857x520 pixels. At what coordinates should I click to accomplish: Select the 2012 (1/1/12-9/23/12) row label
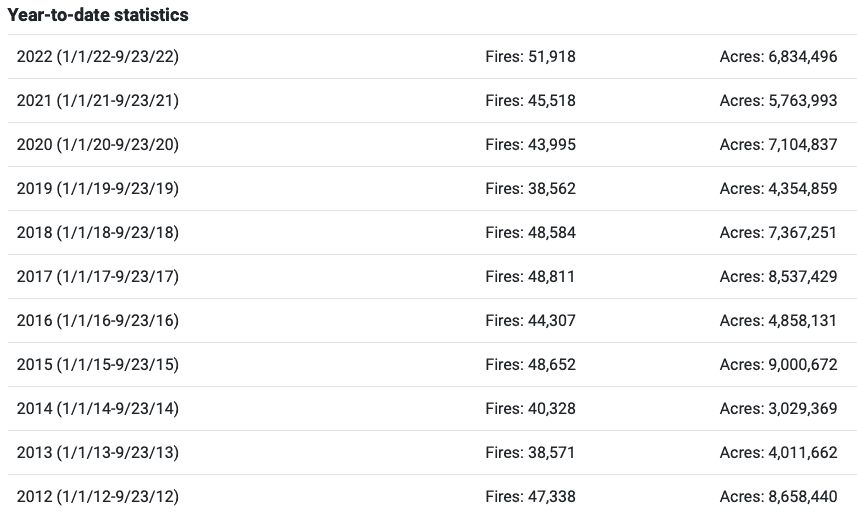[x=98, y=497]
